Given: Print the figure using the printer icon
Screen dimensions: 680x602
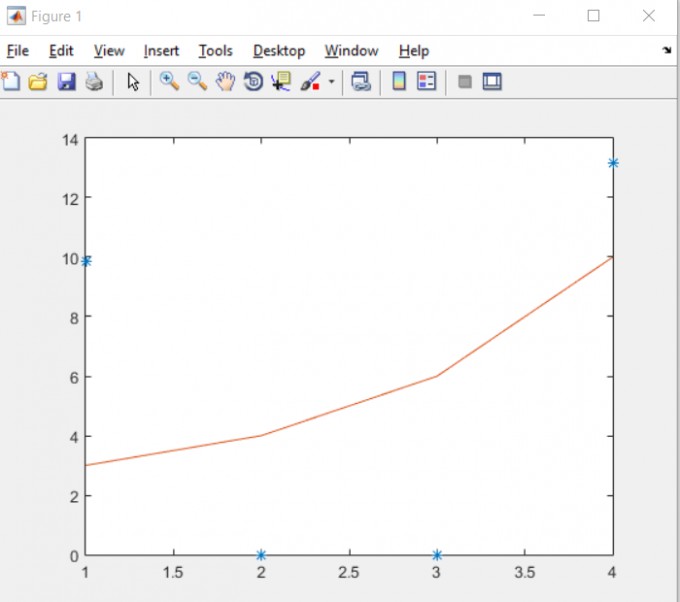Looking at the screenshot, I should 94,82.
